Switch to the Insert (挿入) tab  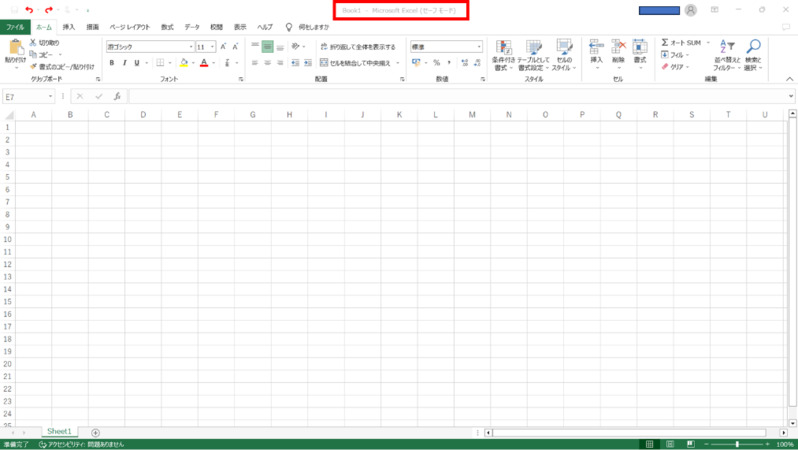click(x=69, y=27)
